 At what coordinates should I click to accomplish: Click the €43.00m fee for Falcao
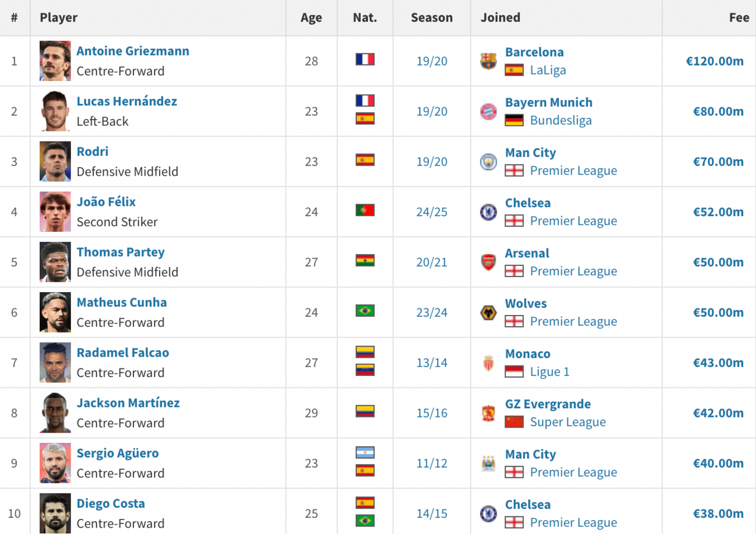click(x=719, y=363)
